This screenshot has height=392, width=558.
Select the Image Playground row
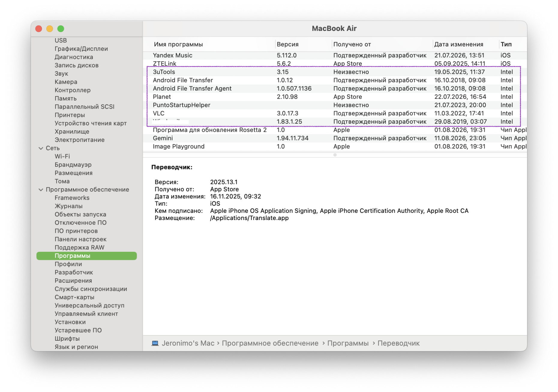(x=335, y=146)
